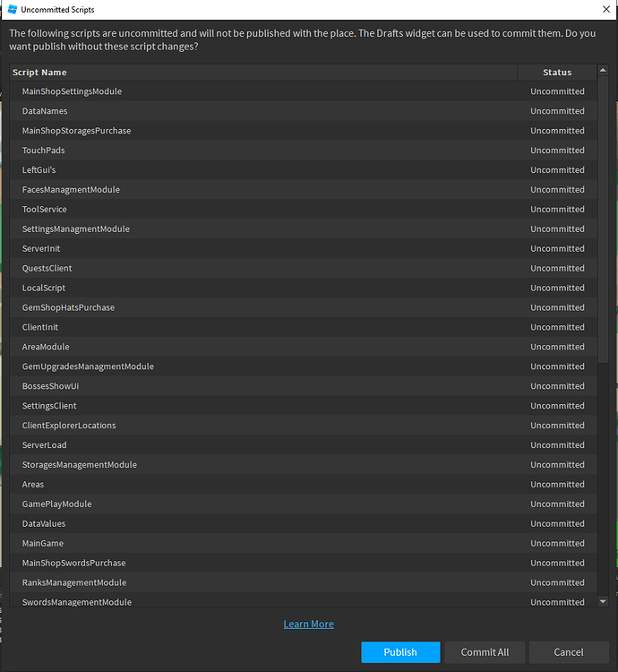Click the vertical scrollbar thumb
Image resolution: width=618 pixels, height=672 pixels.
click(x=603, y=219)
